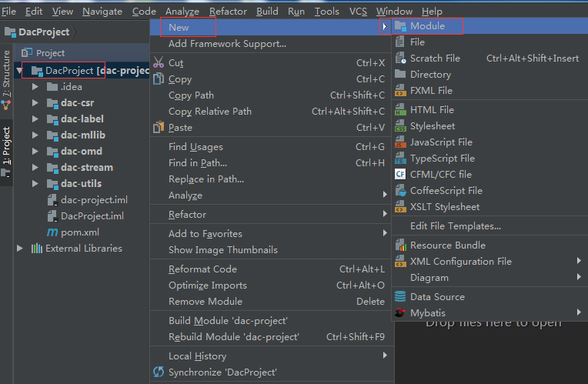Screen dimensions: 588x384
Task: Open the Local History submenu
Action: point(270,356)
